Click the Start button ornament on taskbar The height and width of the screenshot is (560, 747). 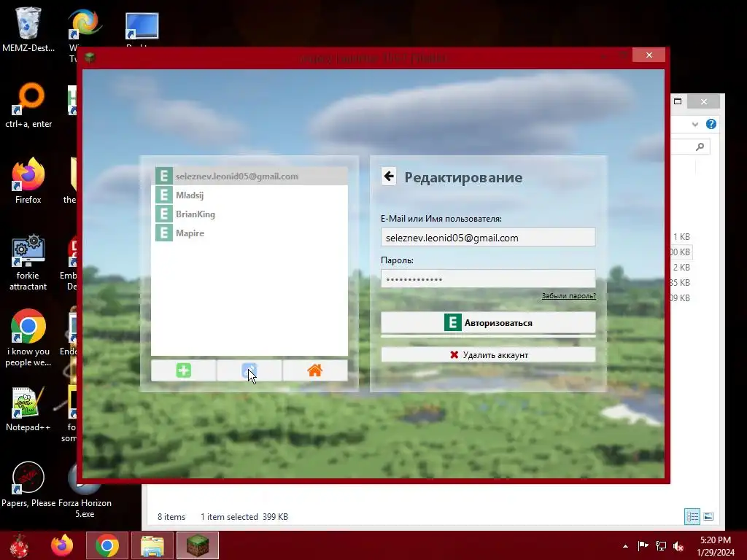click(x=20, y=545)
